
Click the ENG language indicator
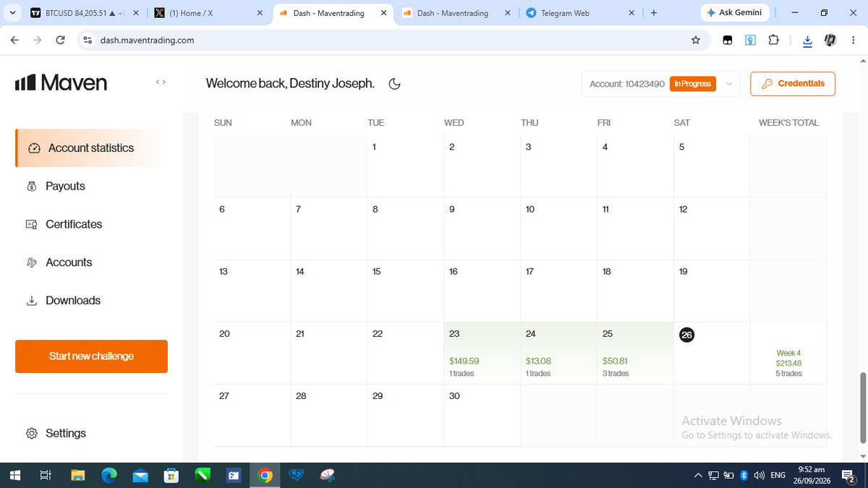(778, 476)
